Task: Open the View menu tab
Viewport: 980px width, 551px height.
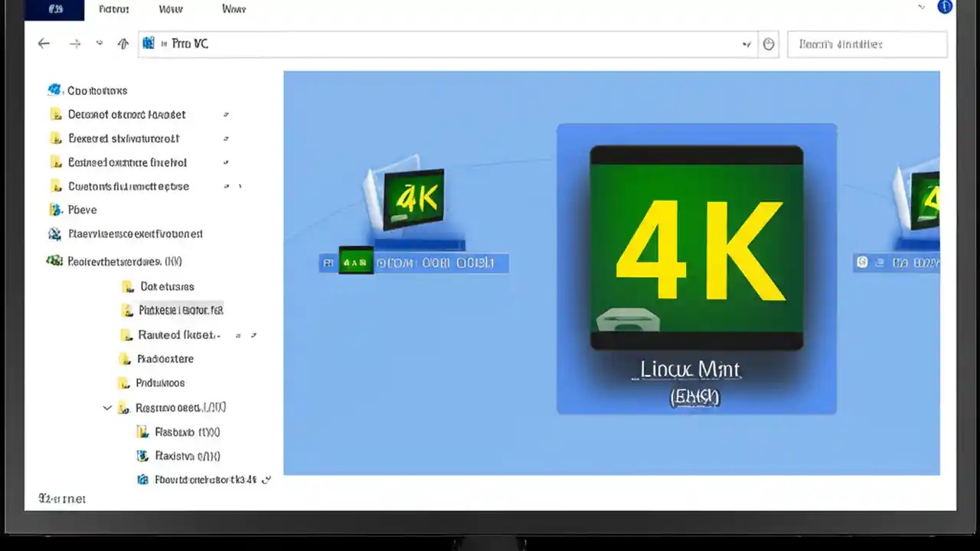Action: [x=170, y=9]
